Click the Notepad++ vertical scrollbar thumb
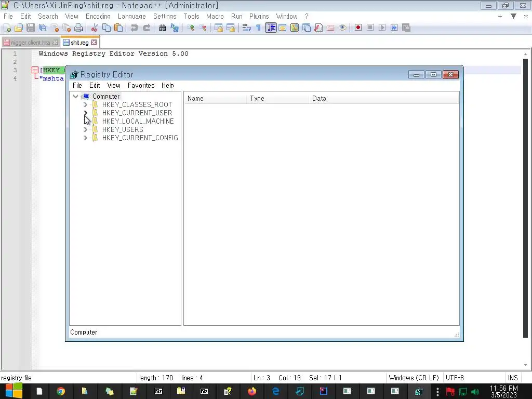The height and width of the screenshot is (399, 532). pos(525,198)
